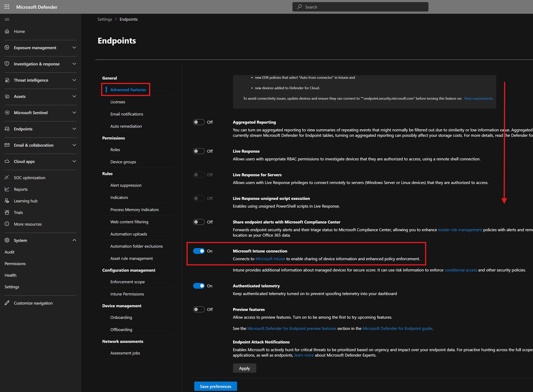Open the View requirements link
Screen dimensions: 533x392
(478, 98)
